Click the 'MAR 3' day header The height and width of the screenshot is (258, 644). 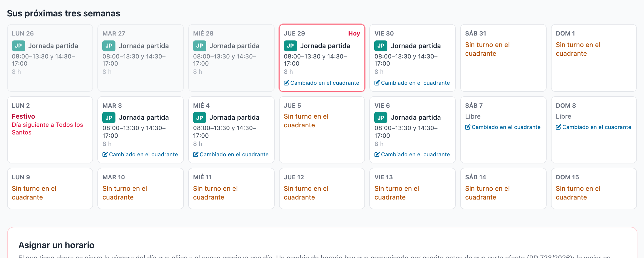point(112,105)
